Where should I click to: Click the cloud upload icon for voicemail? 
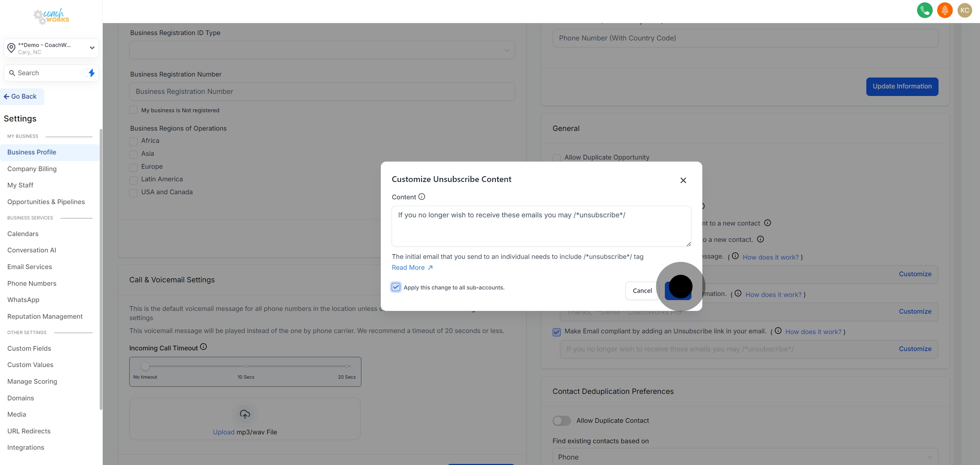coord(245,414)
